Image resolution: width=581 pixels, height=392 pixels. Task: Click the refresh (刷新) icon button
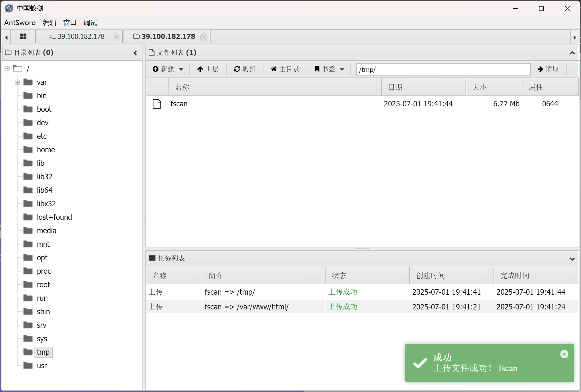[x=244, y=69]
